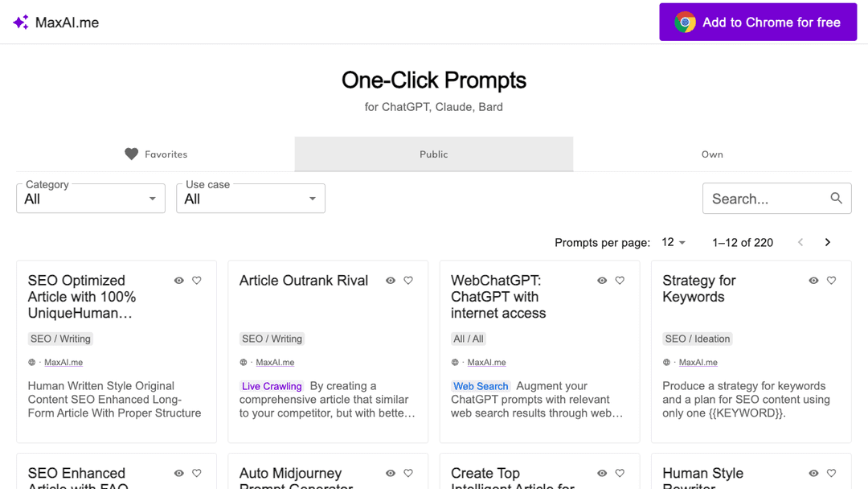Click the Chrome icon in the header button
This screenshot has width=868, height=489.
(685, 22)
